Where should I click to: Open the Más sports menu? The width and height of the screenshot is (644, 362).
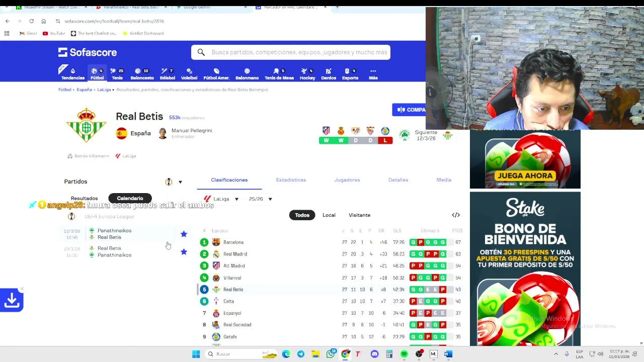coord(373,74)
